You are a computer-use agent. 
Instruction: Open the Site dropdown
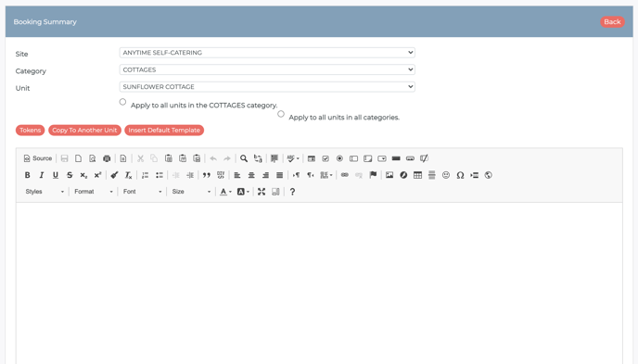[x=267, y=53]
